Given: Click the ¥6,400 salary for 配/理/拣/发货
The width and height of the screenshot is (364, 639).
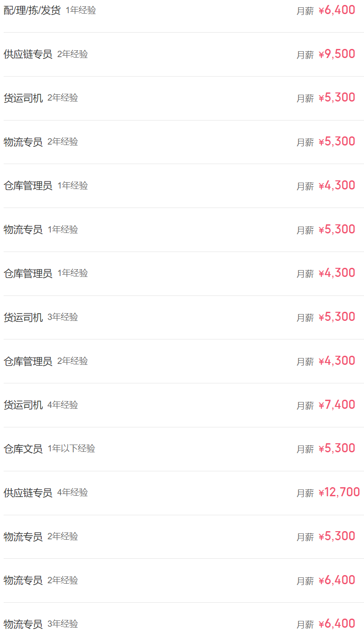Looking at the screenshot, I should click(x=337, y=10).
